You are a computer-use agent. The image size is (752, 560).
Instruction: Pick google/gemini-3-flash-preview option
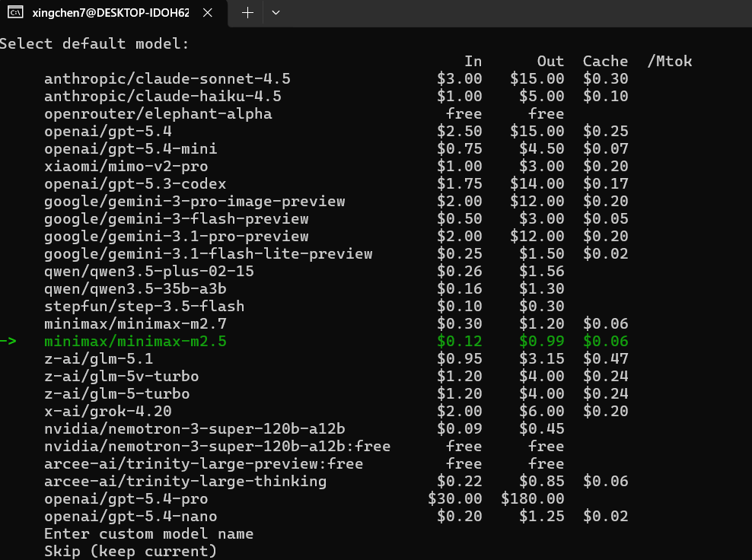click(x=177, y=219)
